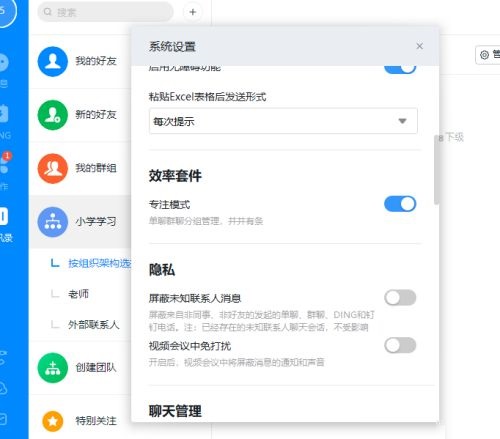Click the contacts search field
Viewport: 500px width, 439px height.
pos(105,12)
